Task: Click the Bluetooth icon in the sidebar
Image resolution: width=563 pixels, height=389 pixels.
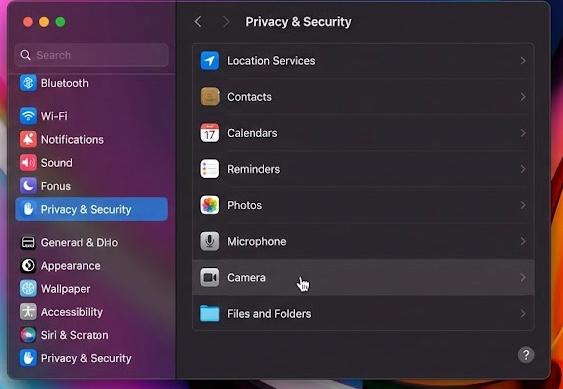Action: click(x=28, y=83)
